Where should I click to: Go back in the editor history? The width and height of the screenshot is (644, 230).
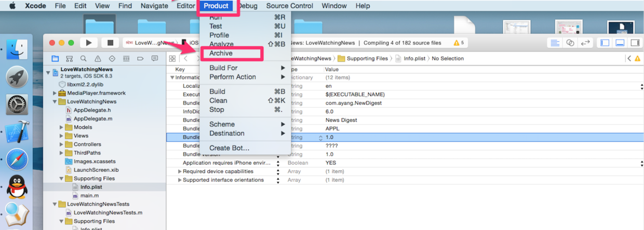[186, 59]
